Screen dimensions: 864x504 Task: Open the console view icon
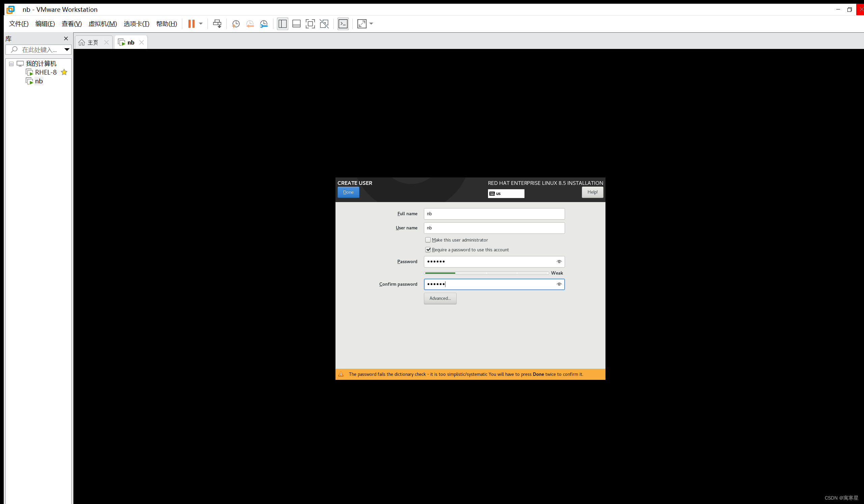point(343,24)
